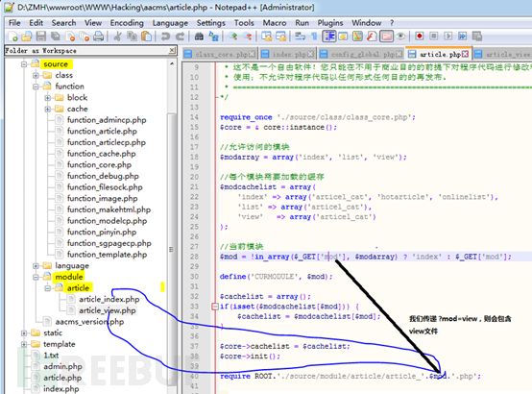Toggle Word Wrap in the toolbar
The width and height of the screenshot is (532, 394).
(300, 36)
